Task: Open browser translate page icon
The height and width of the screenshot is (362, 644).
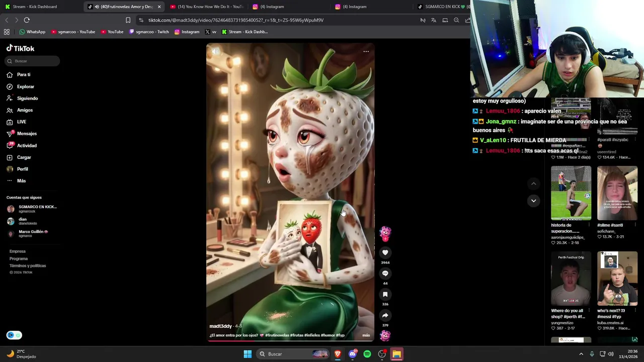Action: (434, 20)
